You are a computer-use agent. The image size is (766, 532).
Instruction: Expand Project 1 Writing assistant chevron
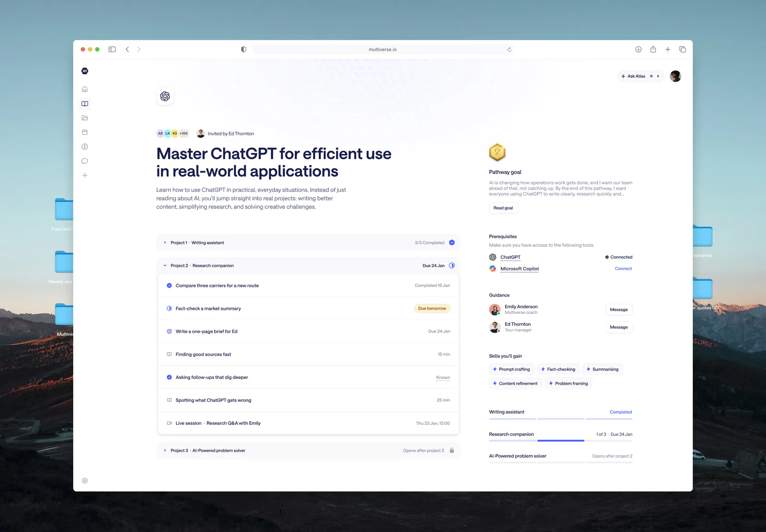click(165, 243)
